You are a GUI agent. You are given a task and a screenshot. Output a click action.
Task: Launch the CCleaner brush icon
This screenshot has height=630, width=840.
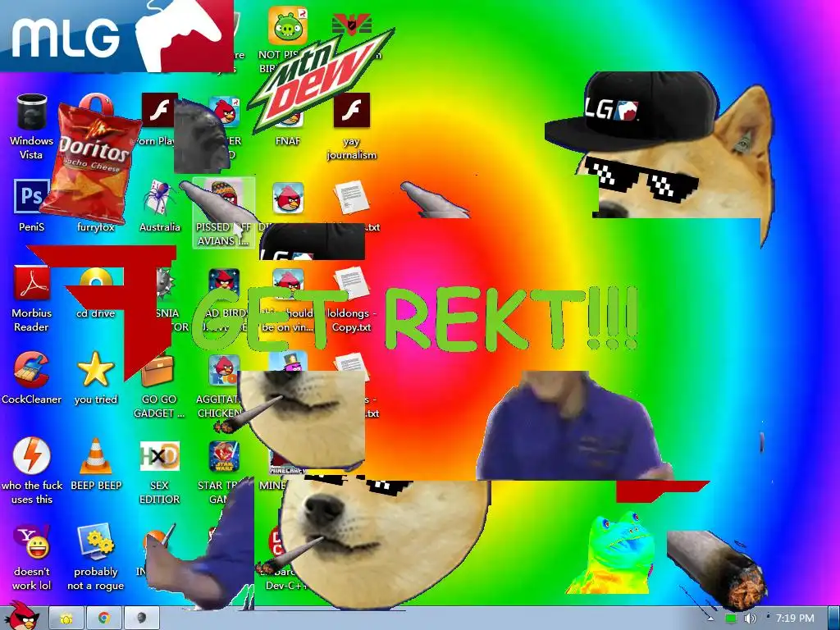[31, 370]
